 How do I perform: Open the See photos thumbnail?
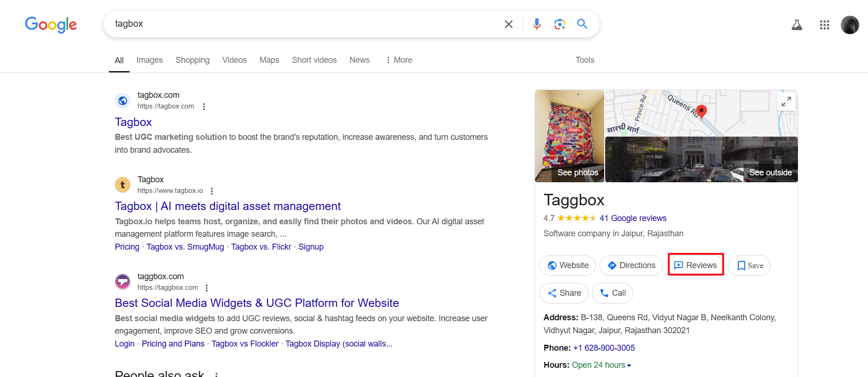(570, 136)
